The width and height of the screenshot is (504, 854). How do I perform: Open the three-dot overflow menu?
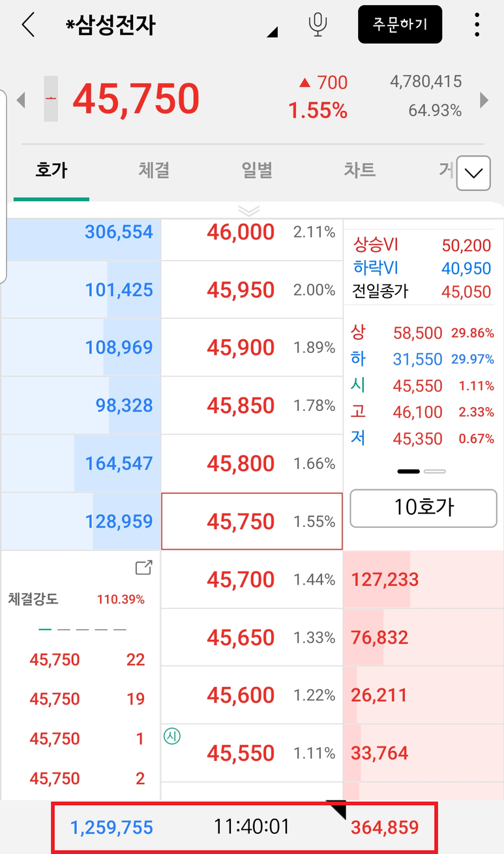pyautogui.click(x=477, y=25)
